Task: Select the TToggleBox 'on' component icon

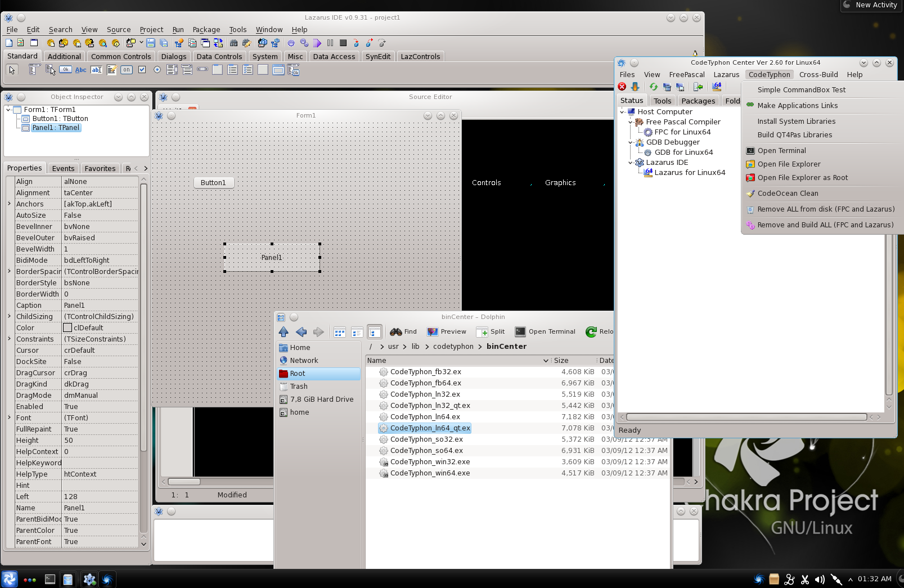Action: click(127, 70)
